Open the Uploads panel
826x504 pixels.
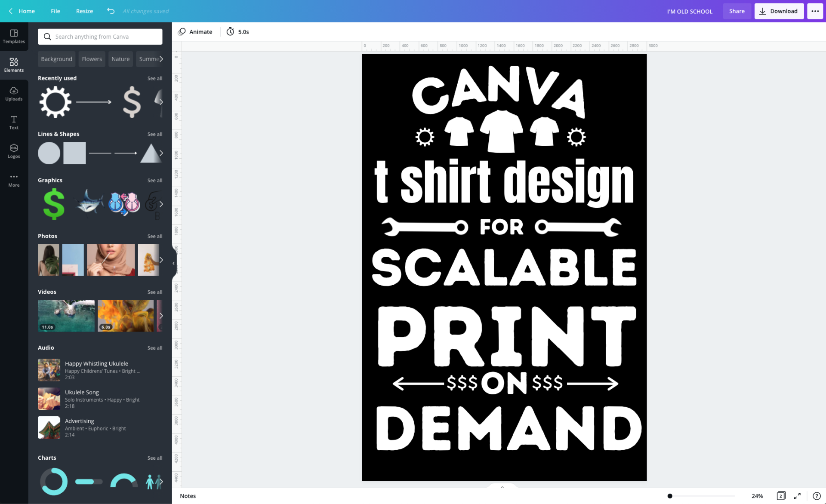[x=14, y=94]
